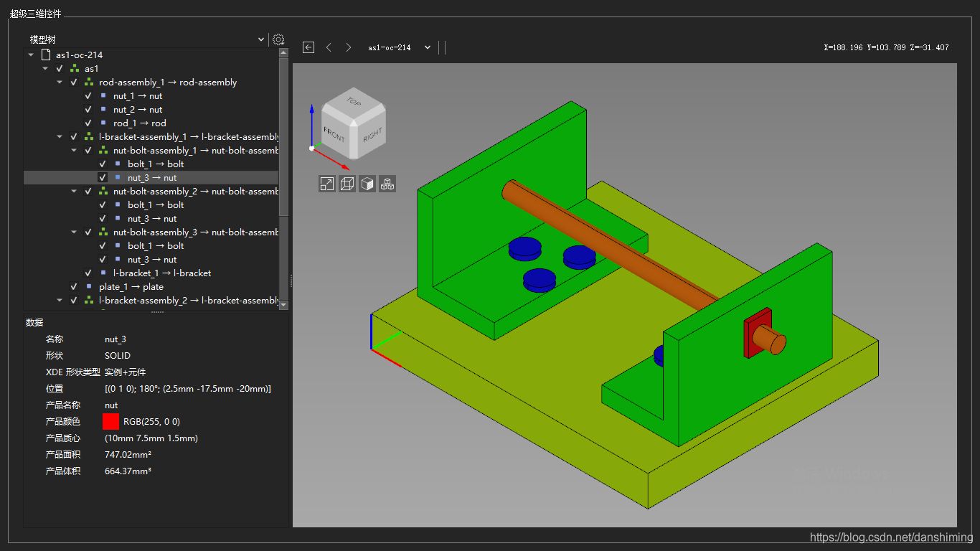Select TOP face of the view cube
This screenshot has height=551, width=980.
tap(354, 103)
